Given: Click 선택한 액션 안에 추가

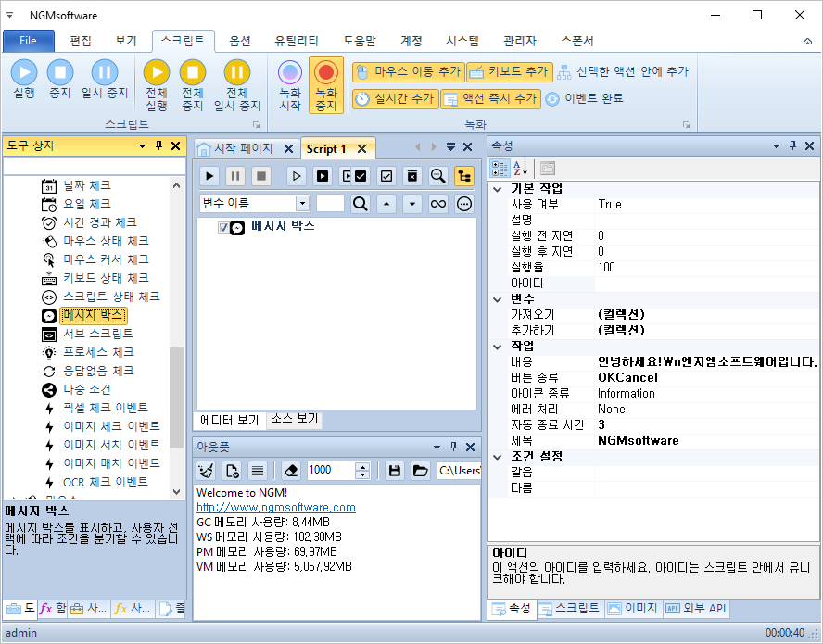Looking at the screenshot, I should pyautogui.click(x=623, y=72).
